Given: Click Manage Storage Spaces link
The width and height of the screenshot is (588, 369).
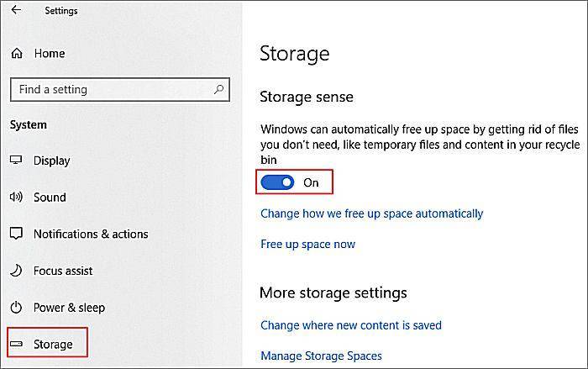Looking at the screenshot, I should (x=322, y=356).
